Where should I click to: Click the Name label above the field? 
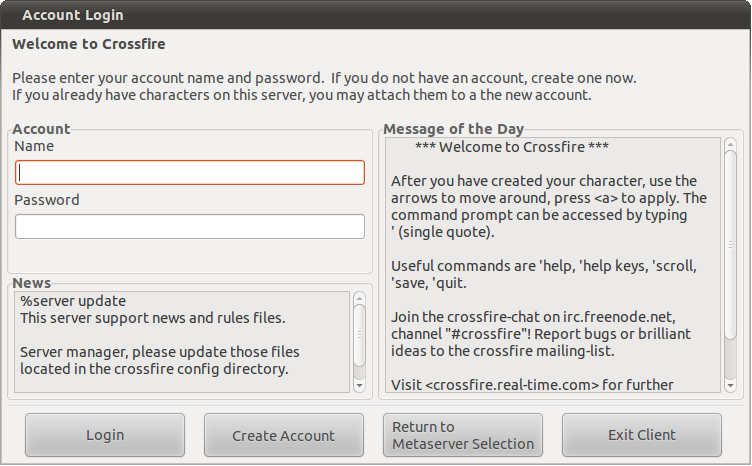34,146
